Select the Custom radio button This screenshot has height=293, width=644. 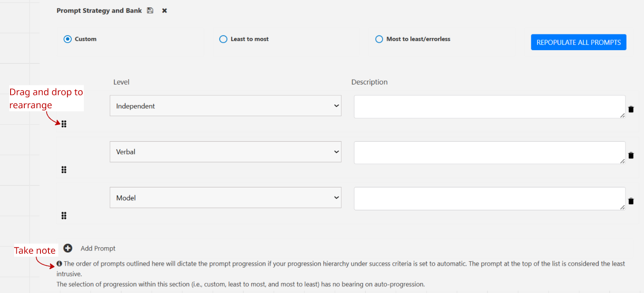pyautogui.click(x=67, y=39)
